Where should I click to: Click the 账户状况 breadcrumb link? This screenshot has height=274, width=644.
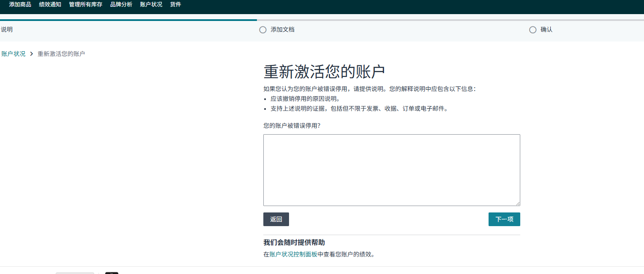pos(13,54)
